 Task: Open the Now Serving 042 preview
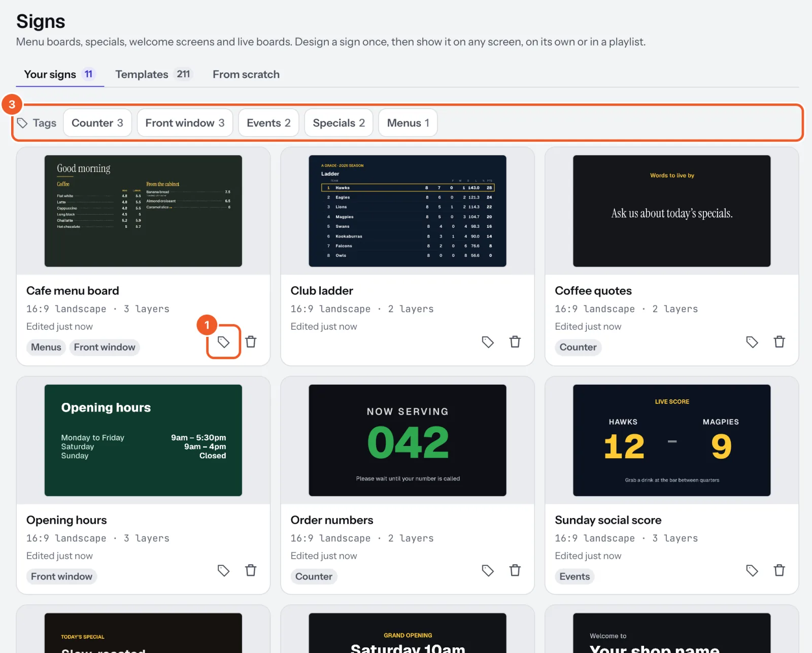tap(408, 440)
